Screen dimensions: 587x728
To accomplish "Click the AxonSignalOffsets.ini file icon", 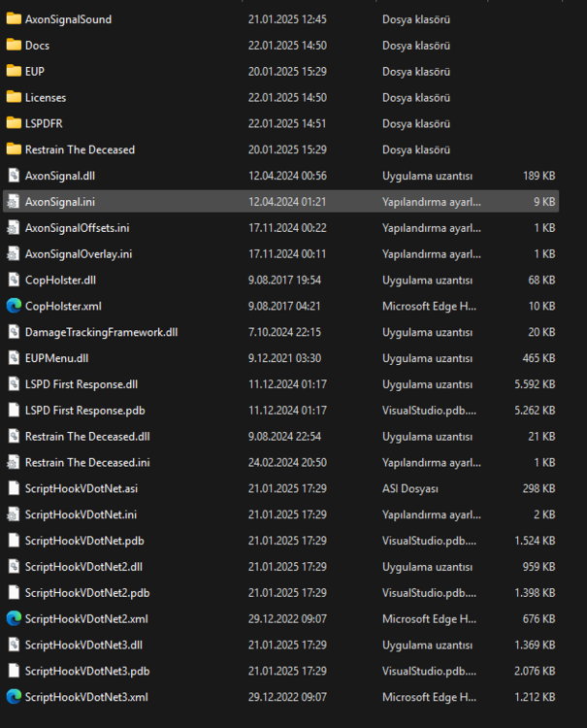I will click(x=14, y=227).
